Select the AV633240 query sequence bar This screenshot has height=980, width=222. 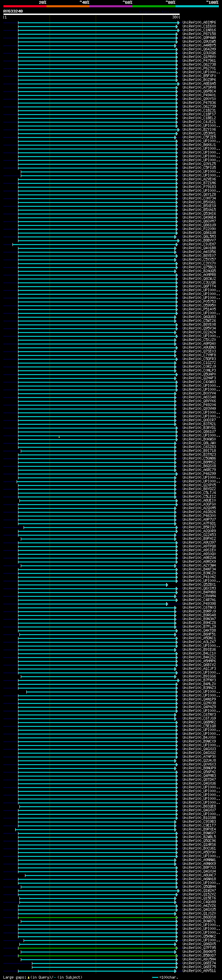(x=92, y=14)
